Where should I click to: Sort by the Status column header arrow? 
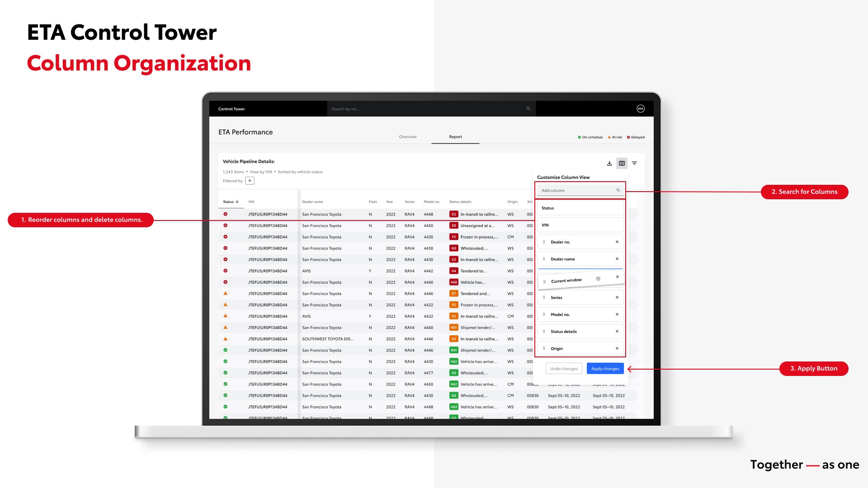click(x=237, y=202)
